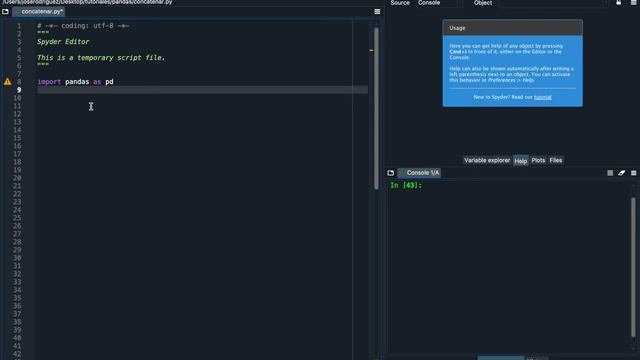Image resolution: width=640 pixels, height=360 pixels.
Task: Switch to the Files tab
Action: pyautogui.click(x=556, y=160)
